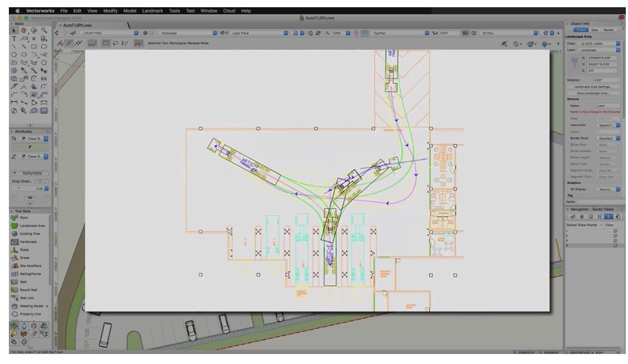Select the Zoom magnifier tool
The width and height of the screenshot is (628, 364).
tap(44, 31)
